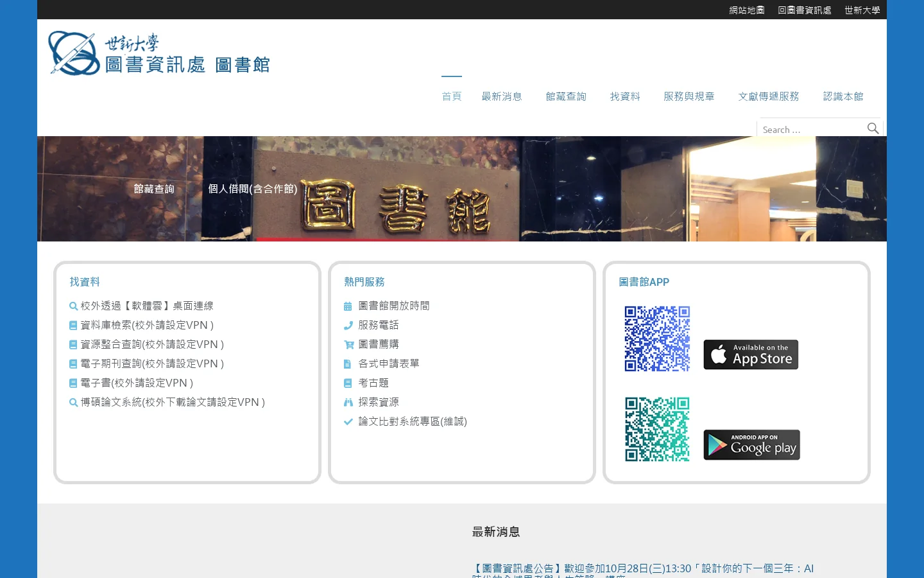Viewport: 924px width, 578px height.
Task: Click the book icon beside 資料庫檢索
Action: [x=73, y=326]
